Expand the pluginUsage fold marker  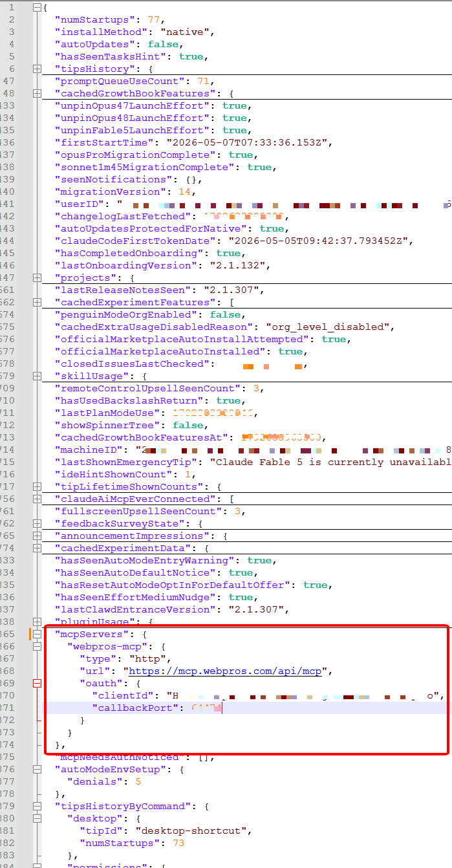37,622
